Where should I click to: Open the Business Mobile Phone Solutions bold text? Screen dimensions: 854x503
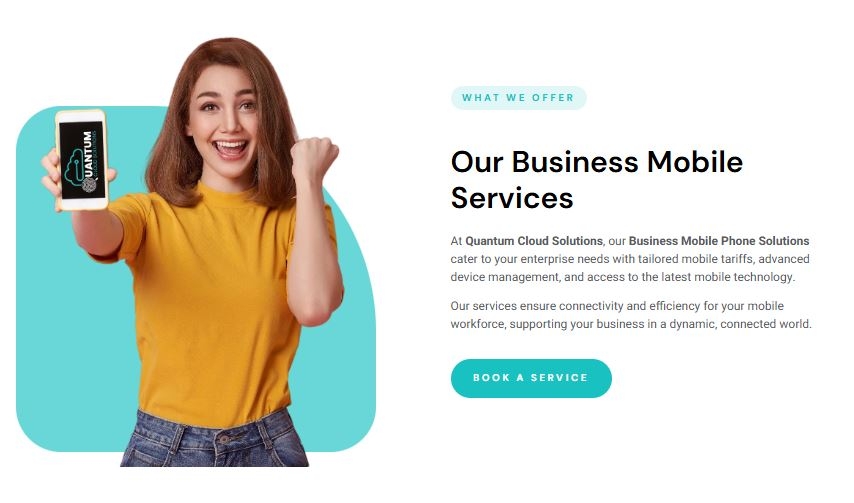click(x=719, y=241)
